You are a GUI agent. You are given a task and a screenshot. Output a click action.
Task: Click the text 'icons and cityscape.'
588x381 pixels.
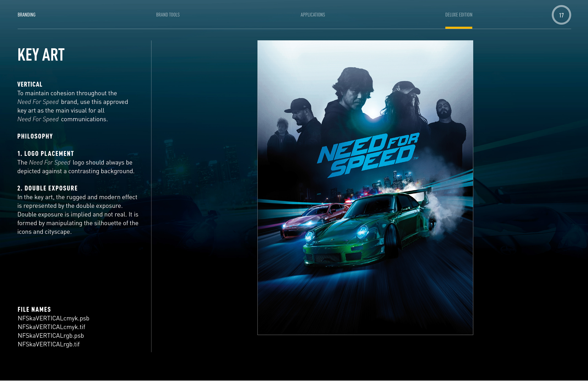point(44,232)
